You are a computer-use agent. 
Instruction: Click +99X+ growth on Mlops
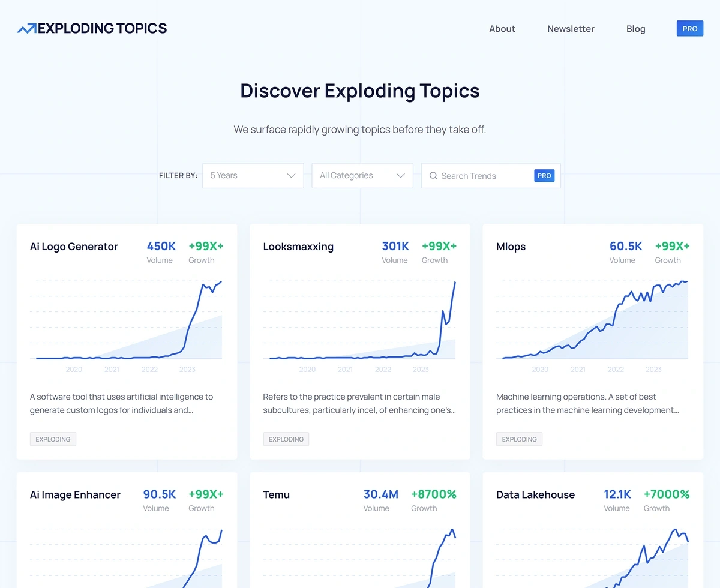[x=672, y=246]
